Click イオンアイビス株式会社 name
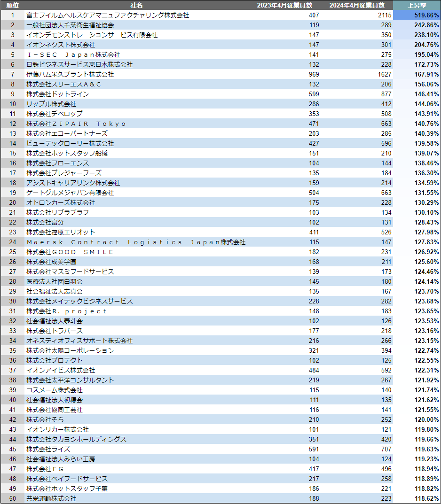The image size is (441, 504). click(61, 370)
